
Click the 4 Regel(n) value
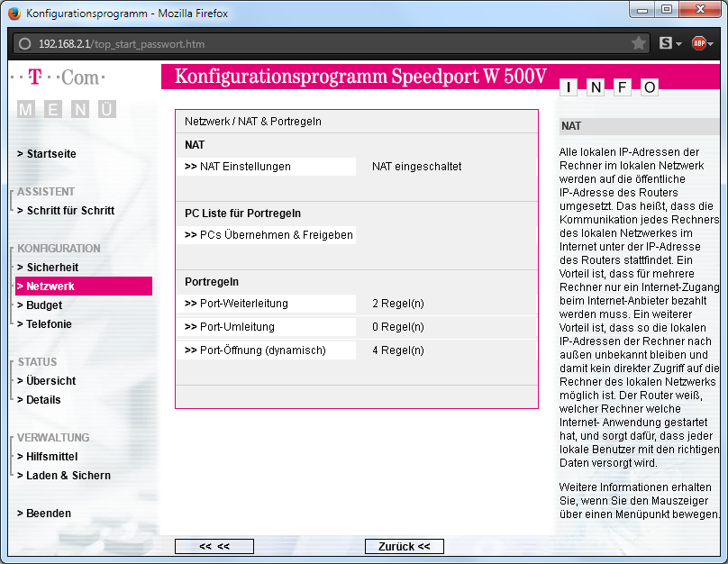pyautogui.click(x=398, y=350)
